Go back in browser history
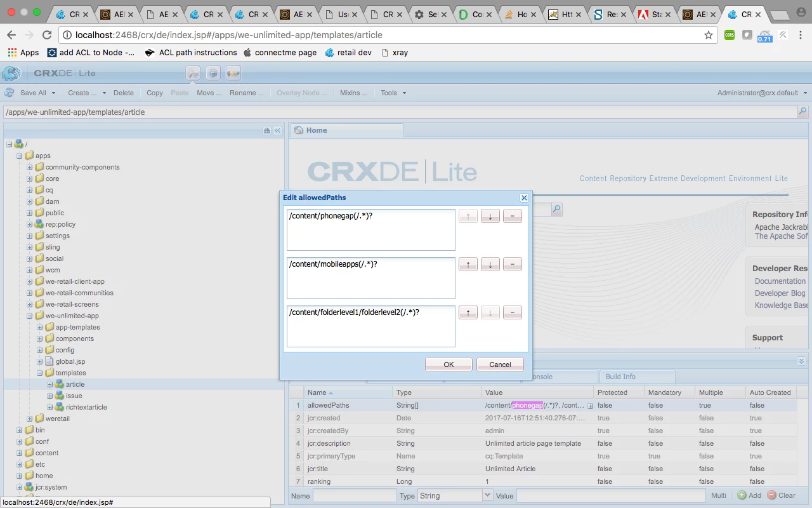 pos(11,35)
